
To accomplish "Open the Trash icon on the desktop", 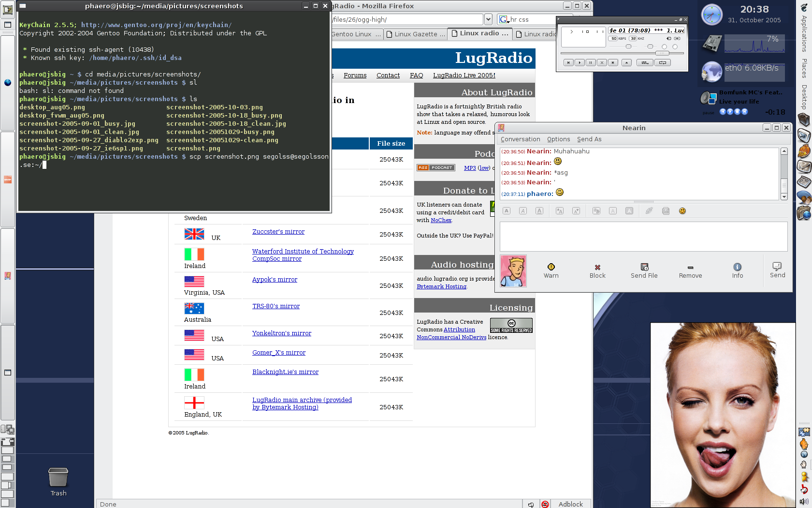I will click(x=58, y=482).
